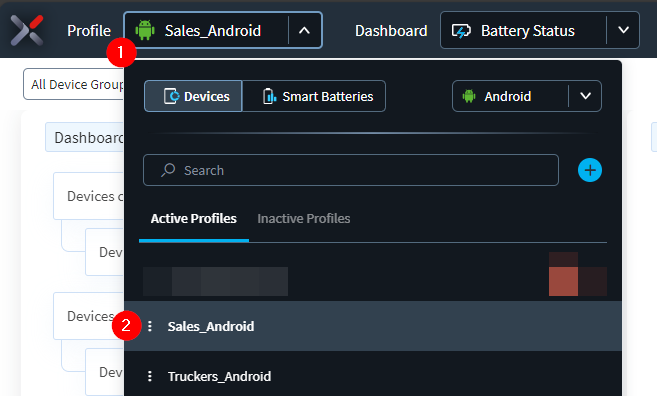Click the app logo icon
The width and height of the screenshot is (657, 396).
(x=27, y=30)
